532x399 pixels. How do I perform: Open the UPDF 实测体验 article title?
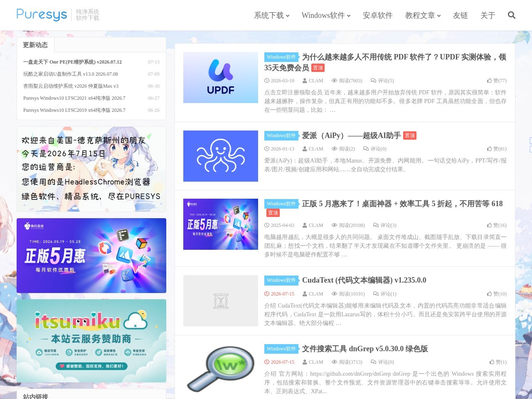tap(385, 62)
